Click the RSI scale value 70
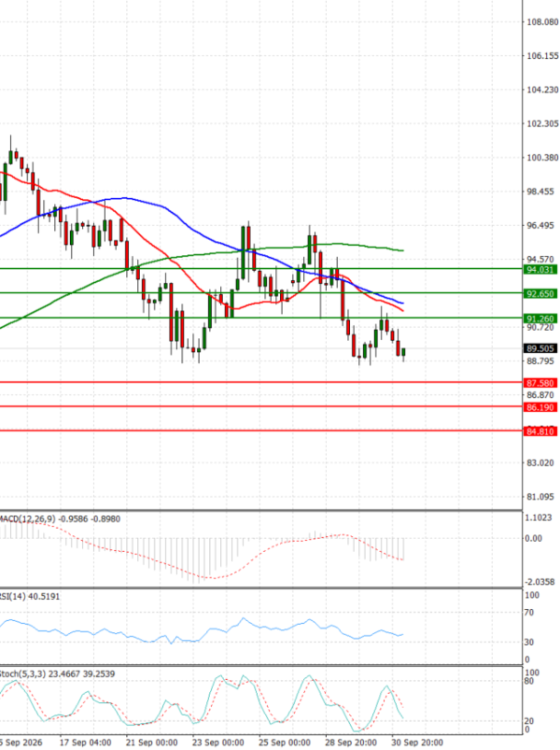The width and height of the screenshot is (560, 750). [x=529, y=613]
